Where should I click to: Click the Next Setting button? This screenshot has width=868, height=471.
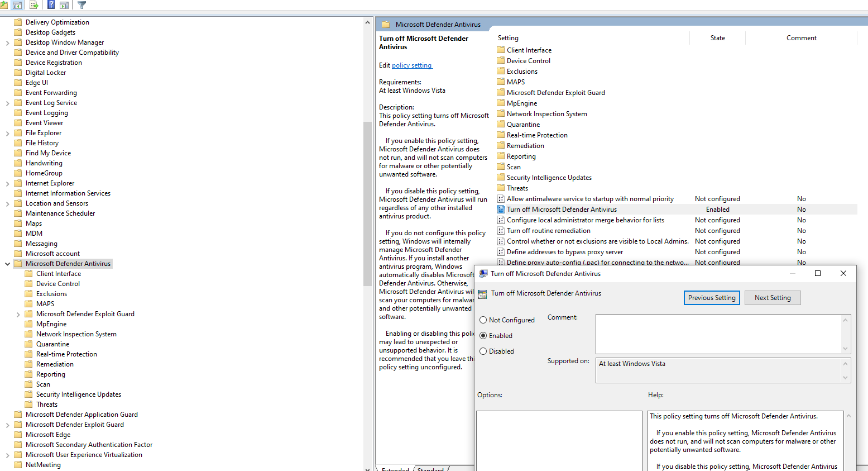773,298
